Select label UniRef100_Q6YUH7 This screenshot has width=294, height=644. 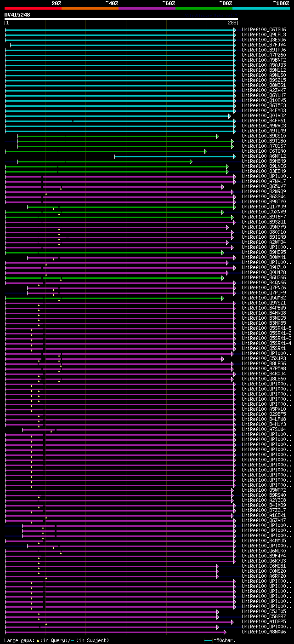tap(264, 95)
